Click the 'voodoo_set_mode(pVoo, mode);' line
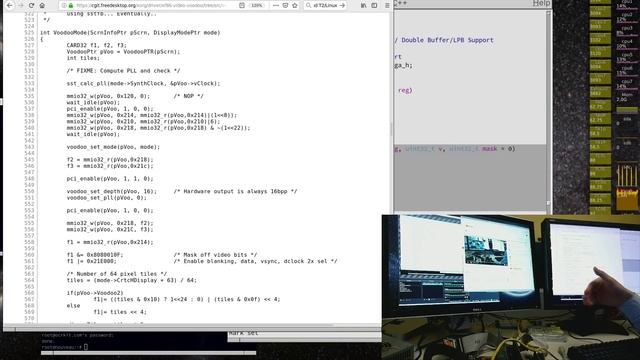 click(x=113, y=147)
